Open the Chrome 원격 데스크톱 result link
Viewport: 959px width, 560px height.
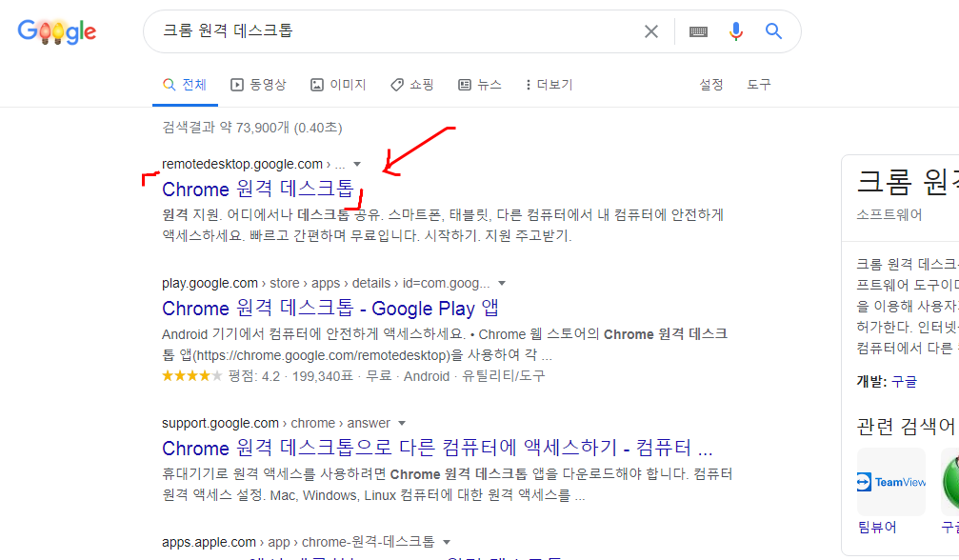[x=258, y=189]
